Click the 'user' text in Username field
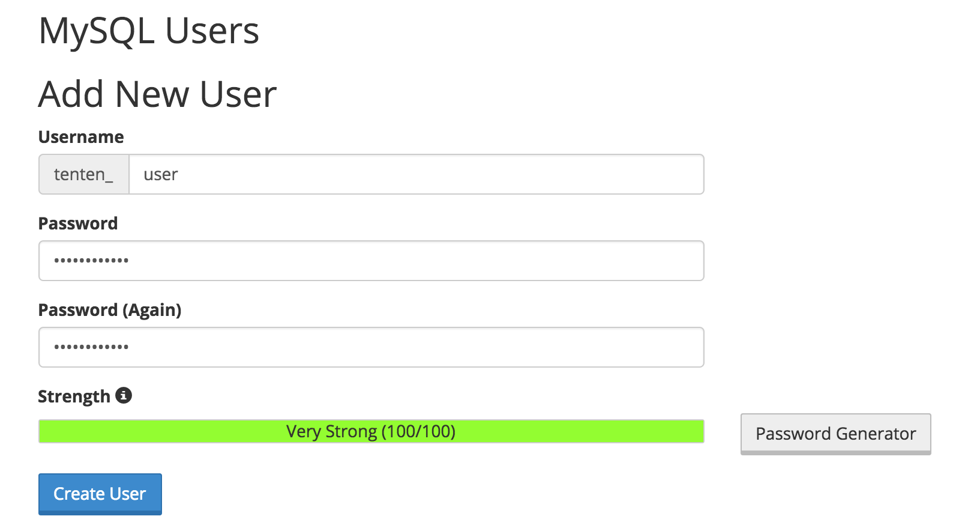The image size is (980, 525). tap(161, 175)
